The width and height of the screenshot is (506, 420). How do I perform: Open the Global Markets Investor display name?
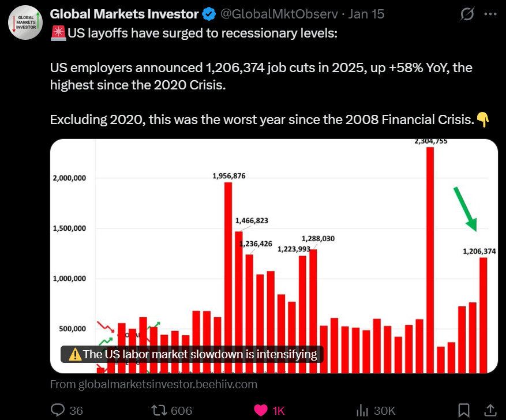(x=124, y=14)
